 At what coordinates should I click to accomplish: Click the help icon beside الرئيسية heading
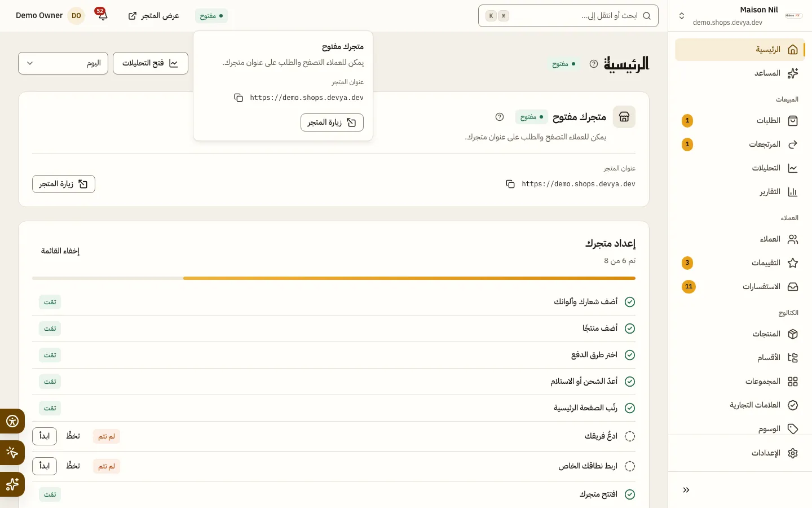593,64
